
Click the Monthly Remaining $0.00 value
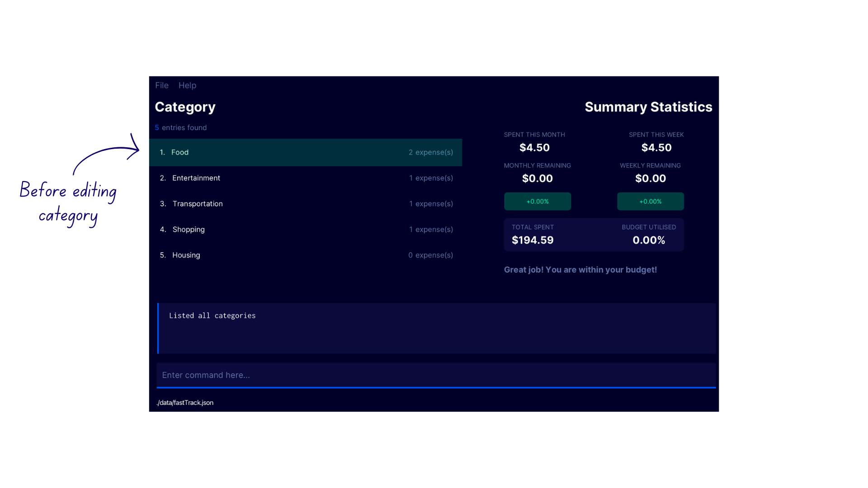pos(538,178)
